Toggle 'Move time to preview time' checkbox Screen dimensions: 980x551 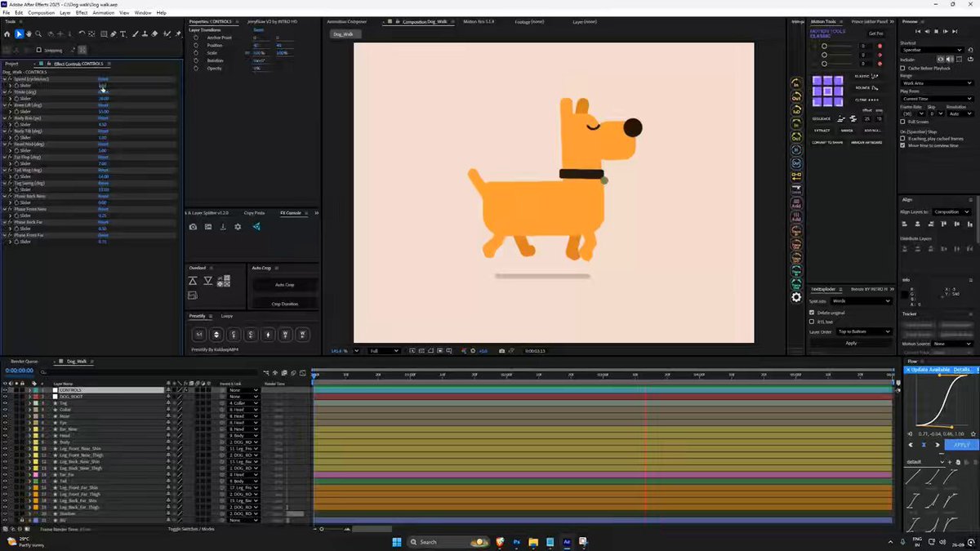902,145
